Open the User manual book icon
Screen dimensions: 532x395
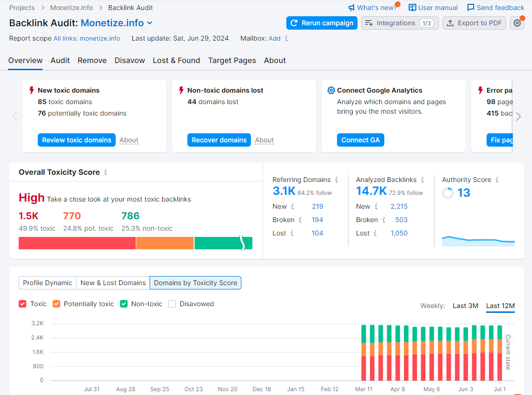pos(412,8)
